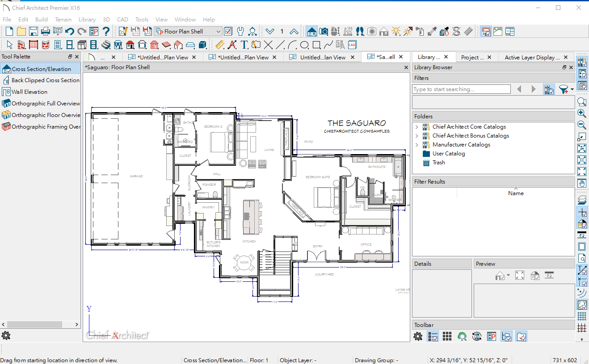Select the Rectangular Polyline box tool

click(316, 45)
